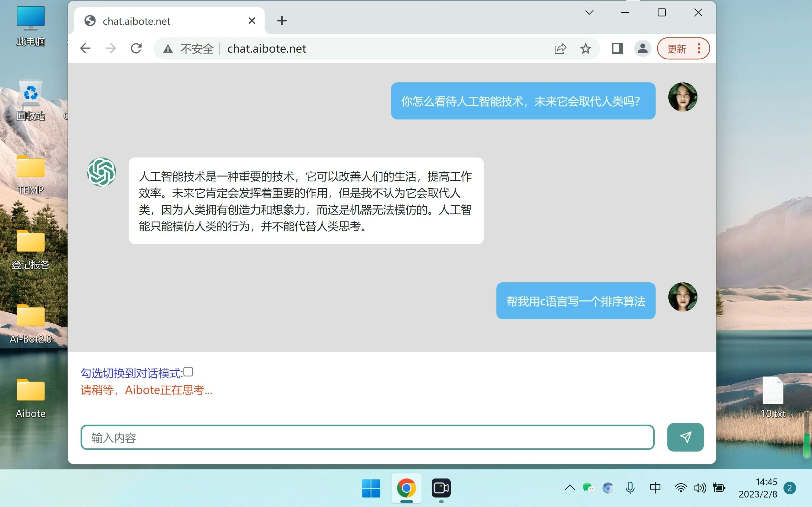
Task: Open a new browser tab with the plus button
Action: click(282, 21)
